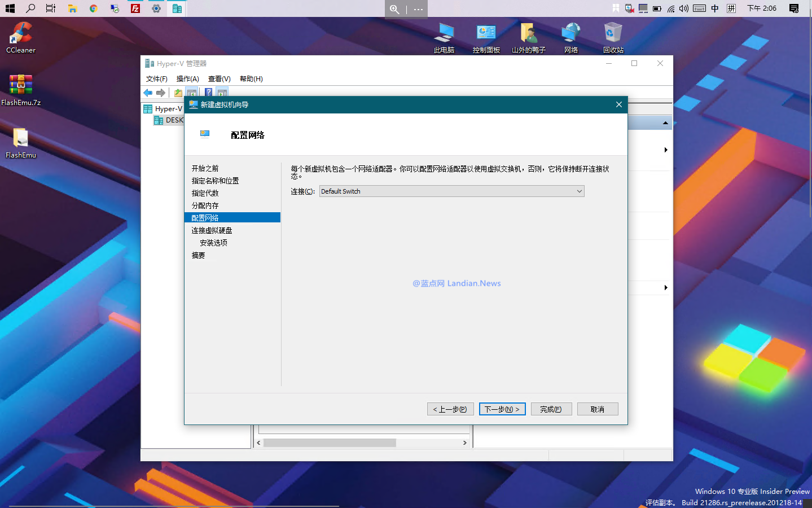812x508 pixels.
Task: Select Hyper-V Manager taskbar icon
Action: point(177,8)
